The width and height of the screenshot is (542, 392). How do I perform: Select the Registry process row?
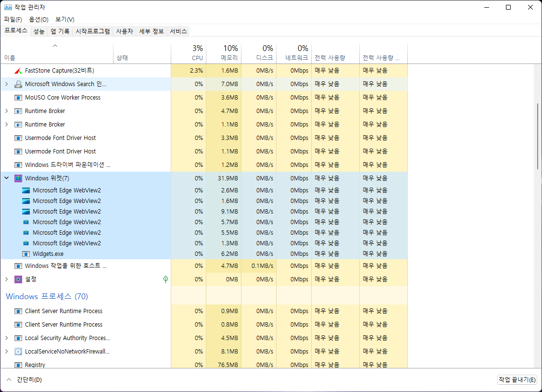coord(204,365)
